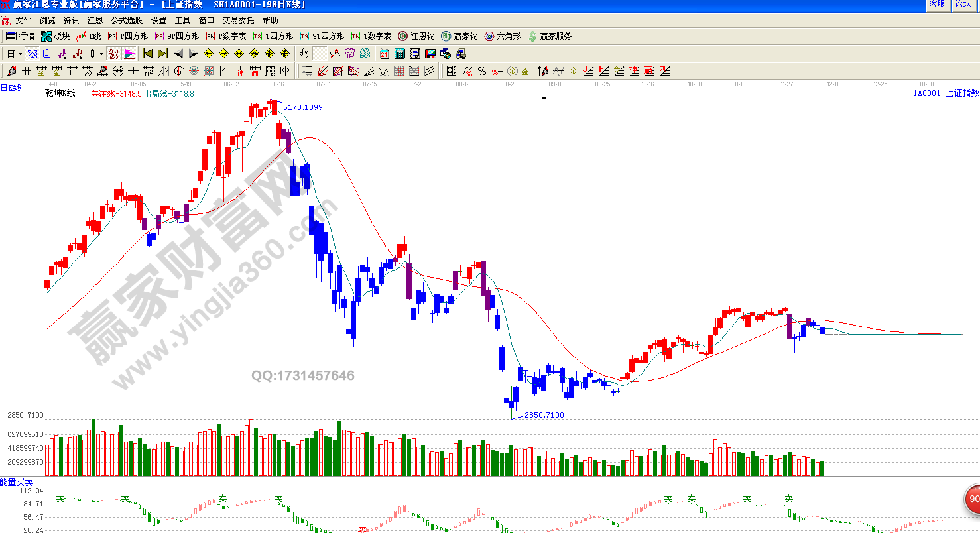This screenshot has height=533, width=980.
Task: Open the 交易委托 menu
Action: 237,21
